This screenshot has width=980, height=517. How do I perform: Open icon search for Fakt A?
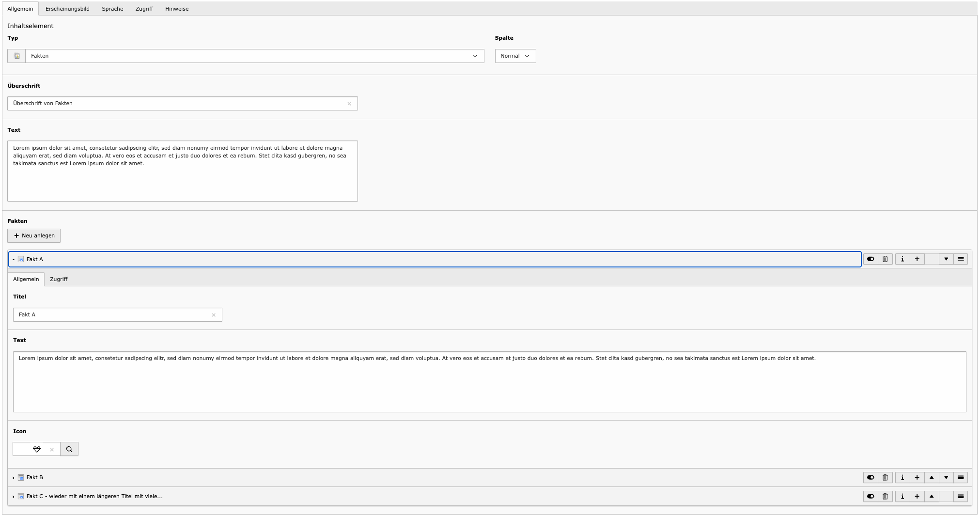click(69, 449)
